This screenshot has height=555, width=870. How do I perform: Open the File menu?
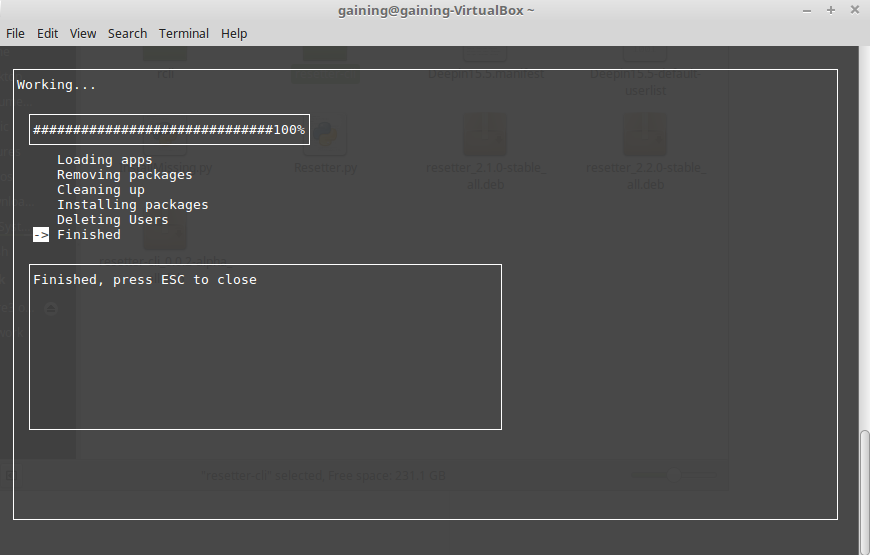pos(15,33)
